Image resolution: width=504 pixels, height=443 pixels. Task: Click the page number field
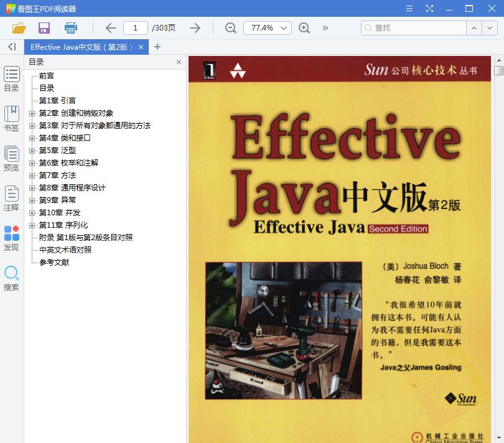pos(135,28)
